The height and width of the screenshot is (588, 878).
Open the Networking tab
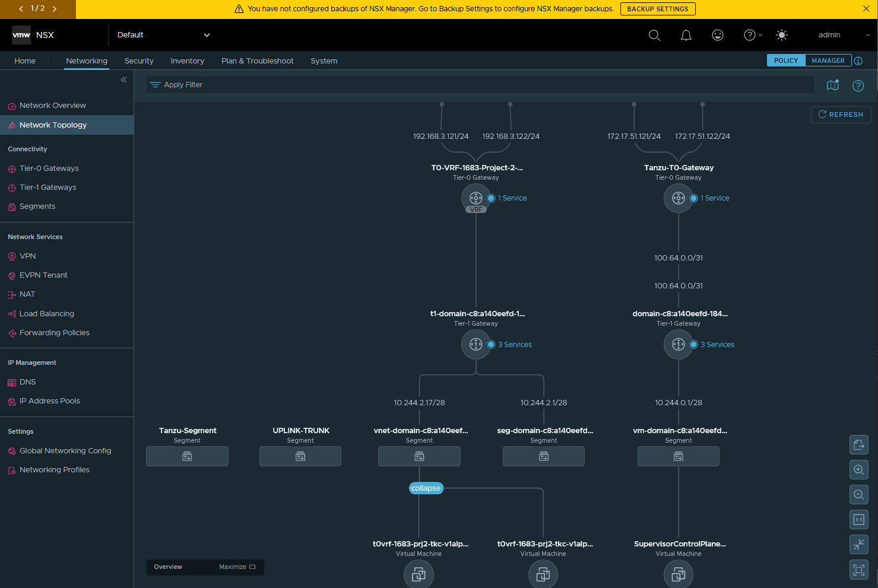tap(87, 61)
